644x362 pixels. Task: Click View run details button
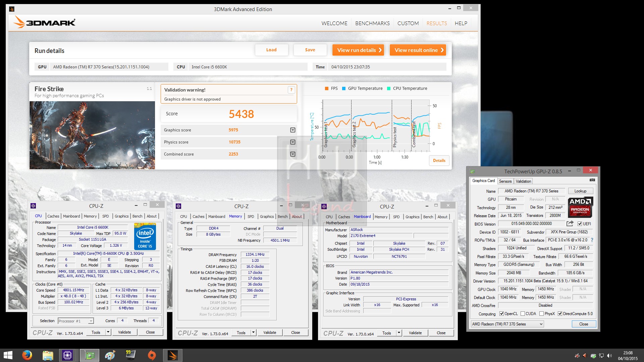point(358,50)
